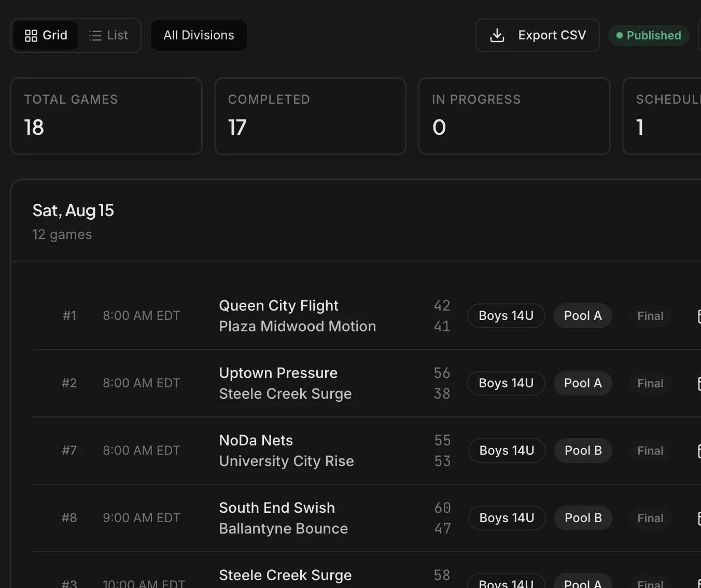
Task: Click Boys 14U tag on game #7
Action: coord(507,451)
